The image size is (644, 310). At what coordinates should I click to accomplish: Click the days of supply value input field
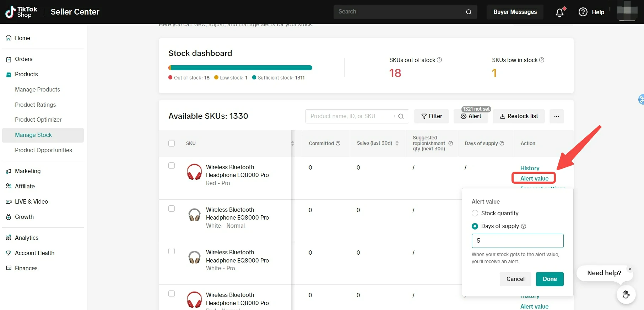click(517, 241)
